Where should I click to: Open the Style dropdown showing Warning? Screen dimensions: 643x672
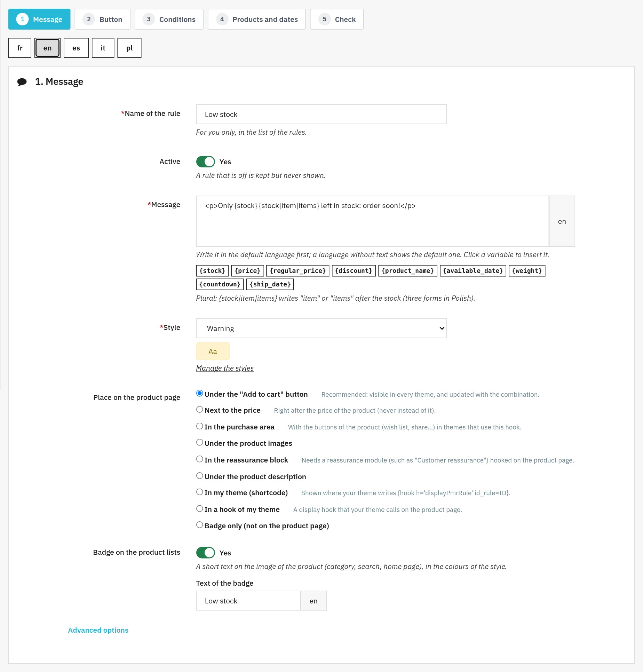pos(321,328)
